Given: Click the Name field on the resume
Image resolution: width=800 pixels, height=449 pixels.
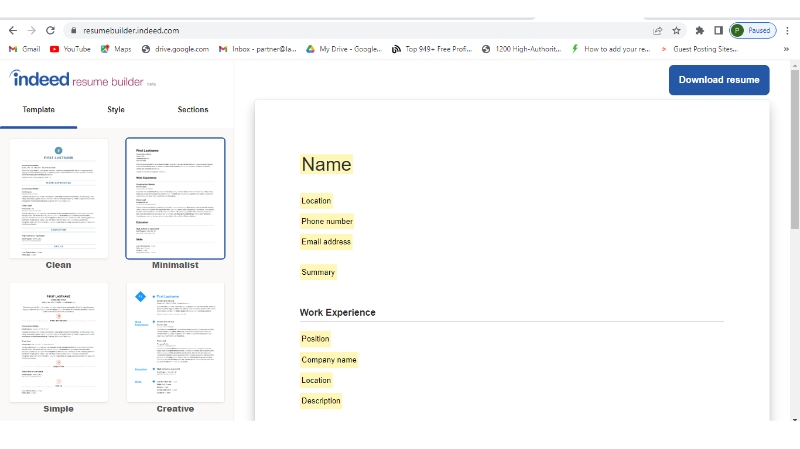Looking at the screenshot, I should (x=326, y=165).
